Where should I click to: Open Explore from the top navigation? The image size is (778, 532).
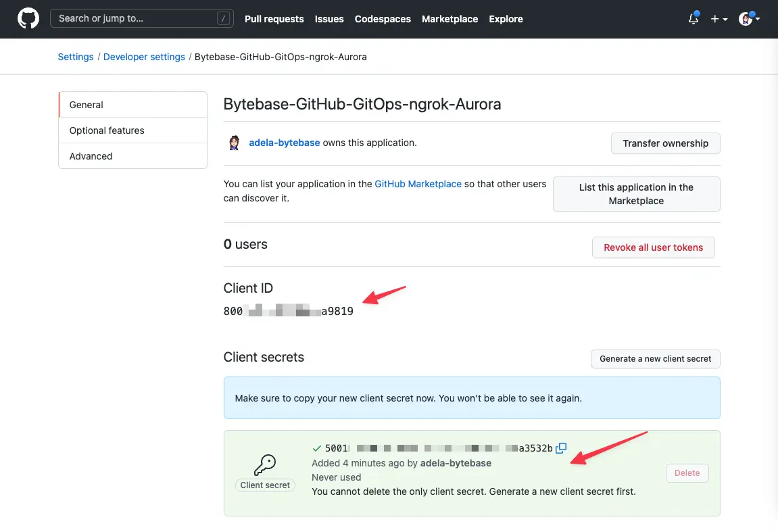(x=506, y=19)
